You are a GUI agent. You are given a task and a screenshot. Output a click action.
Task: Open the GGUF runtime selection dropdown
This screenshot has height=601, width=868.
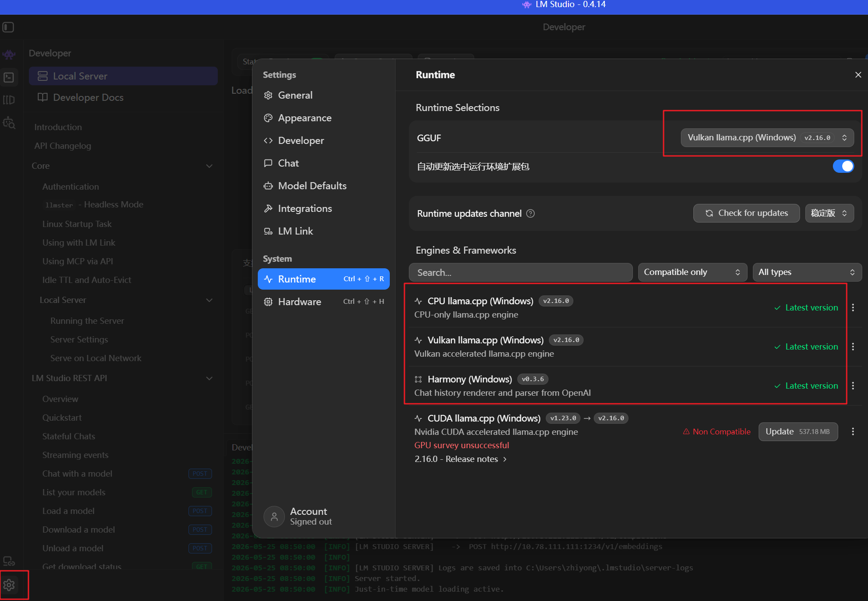[767, 138]
